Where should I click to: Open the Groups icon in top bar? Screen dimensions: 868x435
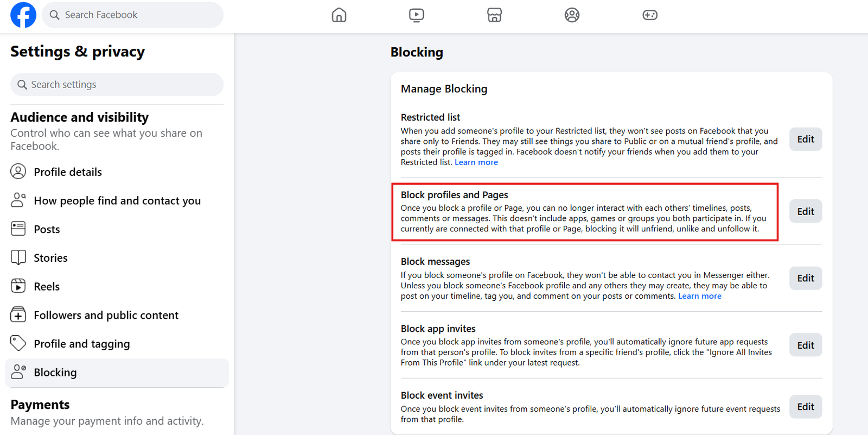tap(572, 15)
